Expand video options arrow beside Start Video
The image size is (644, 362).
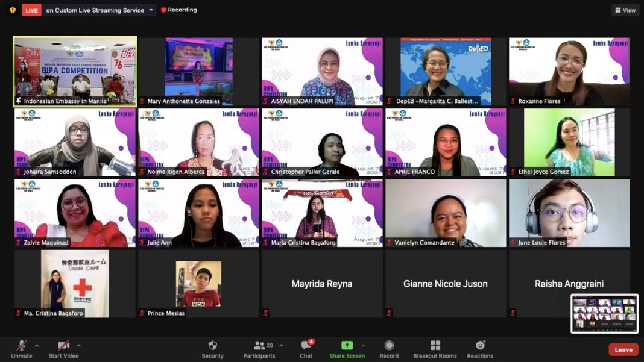pyautogui.click(x=78, y=346)
